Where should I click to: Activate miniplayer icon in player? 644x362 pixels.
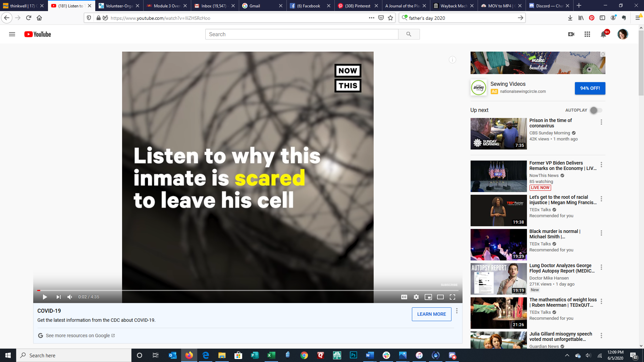coord(428,297)
